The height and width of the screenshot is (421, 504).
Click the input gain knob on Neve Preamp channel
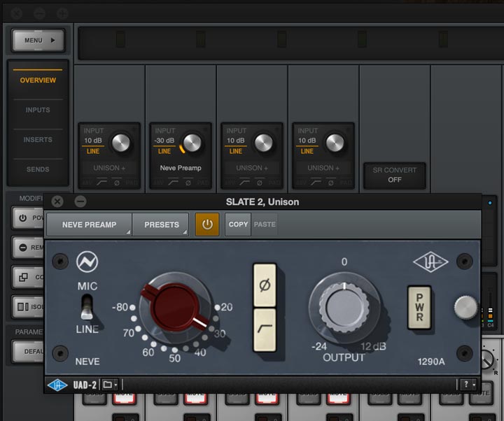coord(192,143)
